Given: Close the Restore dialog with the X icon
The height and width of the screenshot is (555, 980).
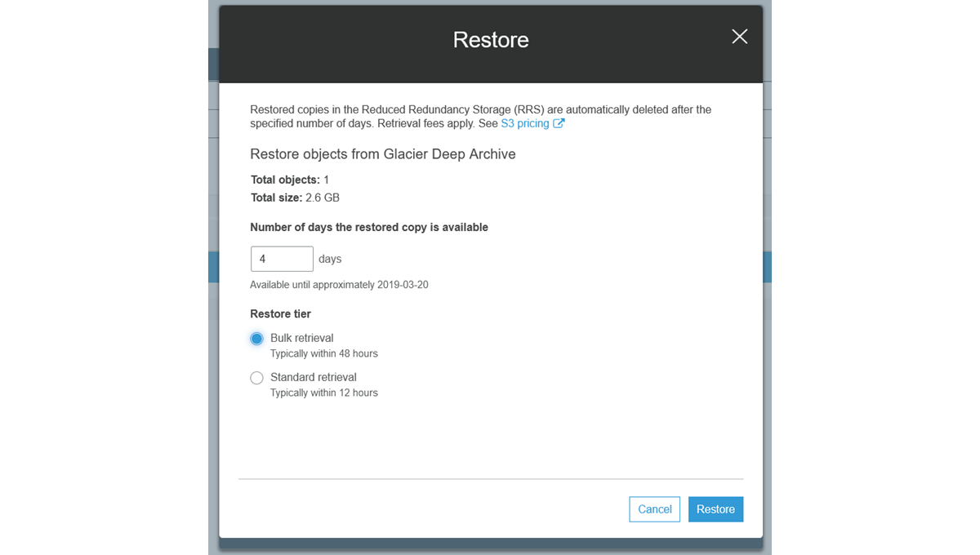Looking at the screenshot, I should pyautogui.click(x=739, y=37).
